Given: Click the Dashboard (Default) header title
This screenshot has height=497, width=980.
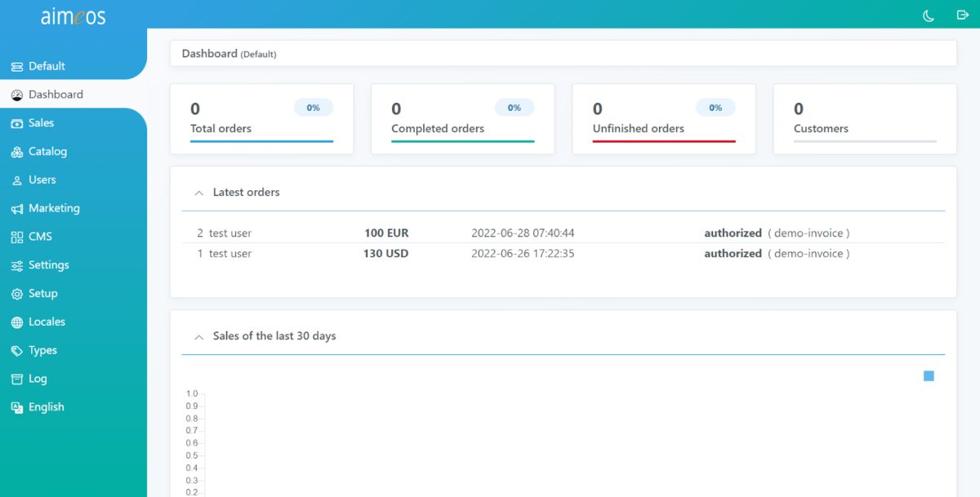Looking at the screenshot, I should click(x=229, y=54).
